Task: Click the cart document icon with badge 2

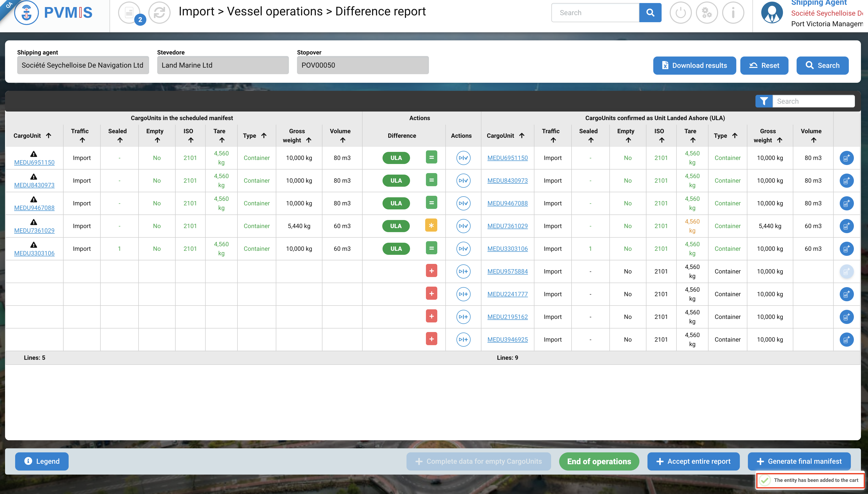Action: (129, 13)
